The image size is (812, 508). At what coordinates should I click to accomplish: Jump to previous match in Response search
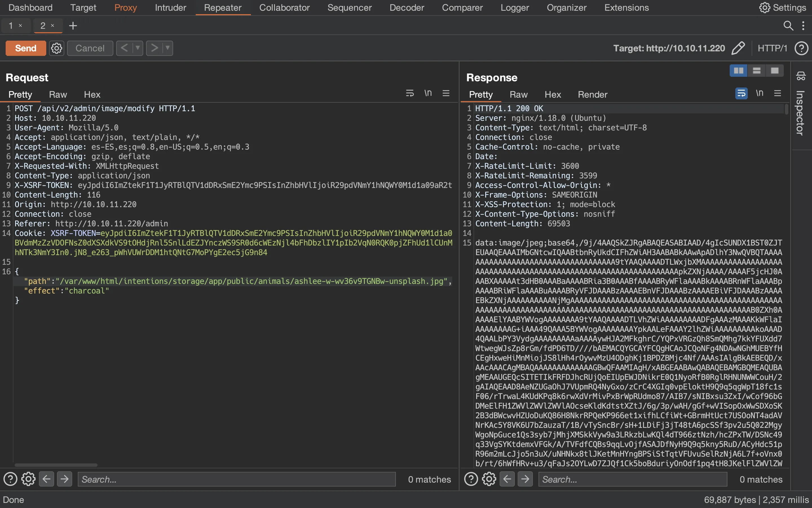click(x=507, y=479)
